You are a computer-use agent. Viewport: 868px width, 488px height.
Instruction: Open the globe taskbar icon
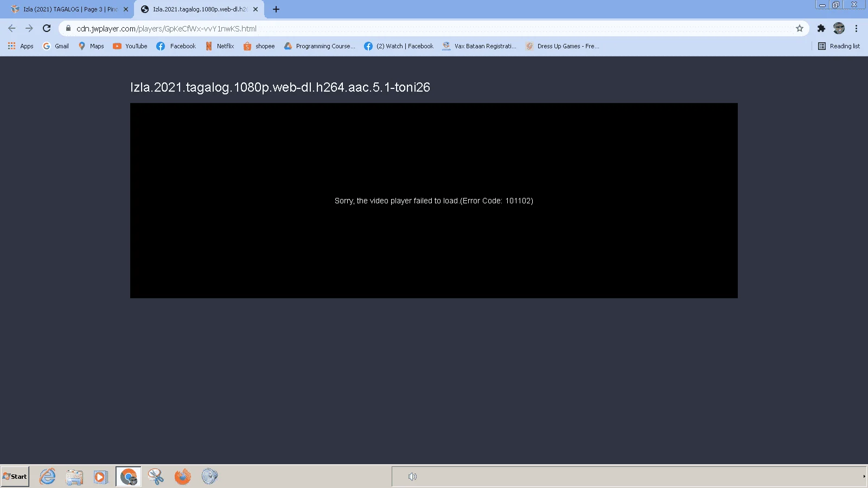coord(209,477)
